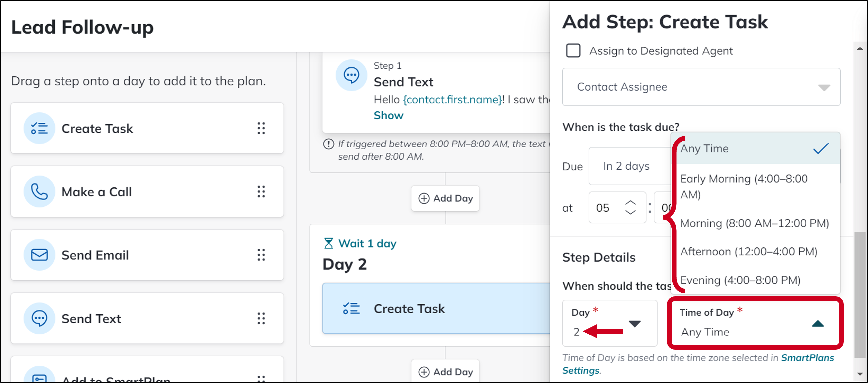Click the Step 1 Send Text title
Image resolution: width=868 pixels, height=383 pixels.
tap(403, 82)
